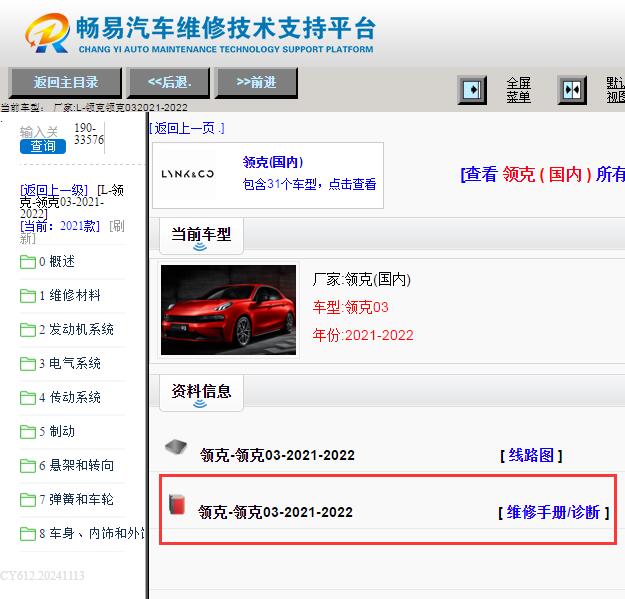Image resolution: width=625 pixels, height=599 pixels.
Task: Select the 资料信息 tab header
Action: point(201,392)
